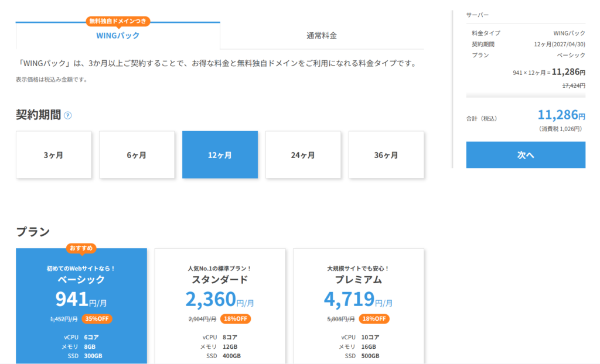600x364 pixels.
Task: Click the プラン label in summary panel
Action: [480, 55]
